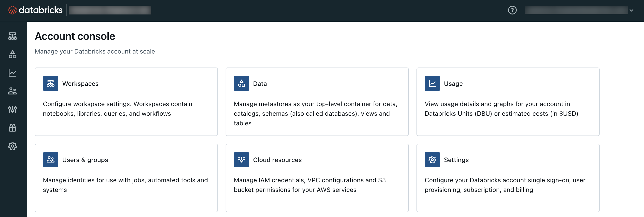The height and width of the screenshot is (217, 644).
Task: Click the blue Cloud resources card icon
Action: tap(241, 160)
